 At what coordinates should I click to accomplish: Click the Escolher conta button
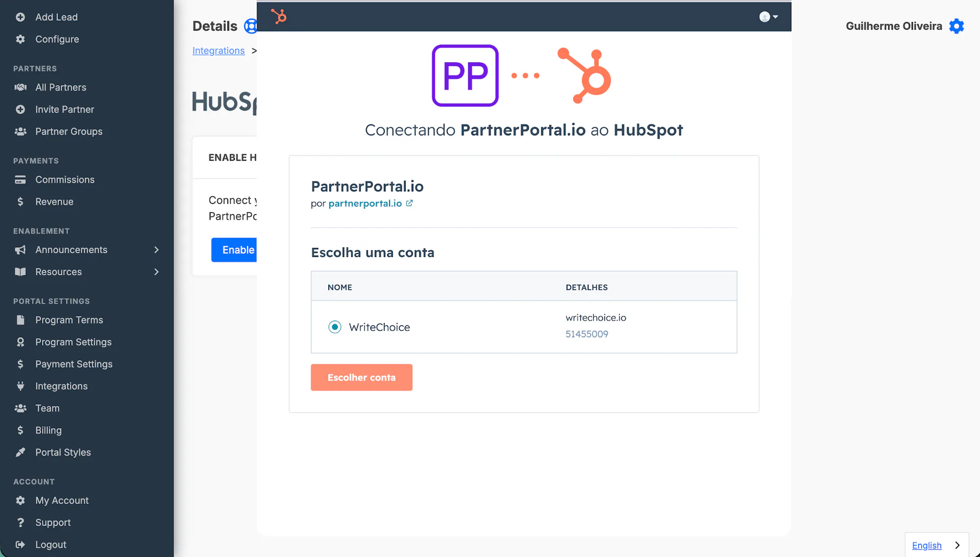[362, 377]
